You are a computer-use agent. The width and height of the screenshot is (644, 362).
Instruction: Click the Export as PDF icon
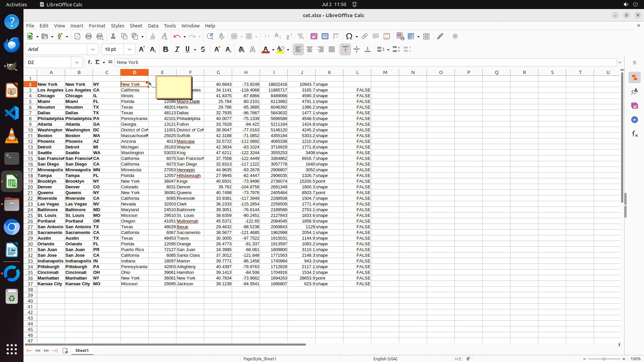[x=77, y=37]
